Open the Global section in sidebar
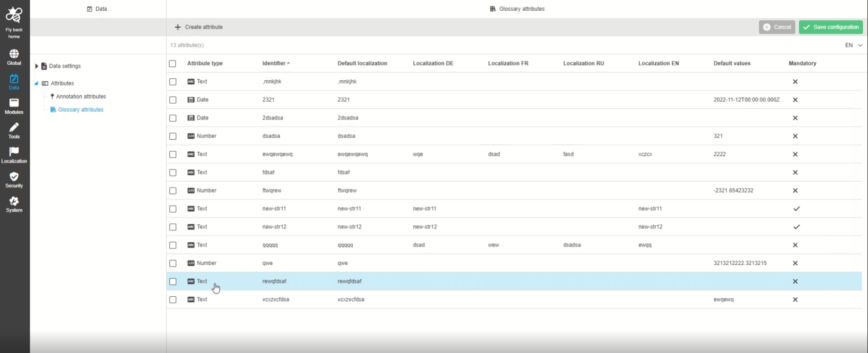 tap(14, 54)
